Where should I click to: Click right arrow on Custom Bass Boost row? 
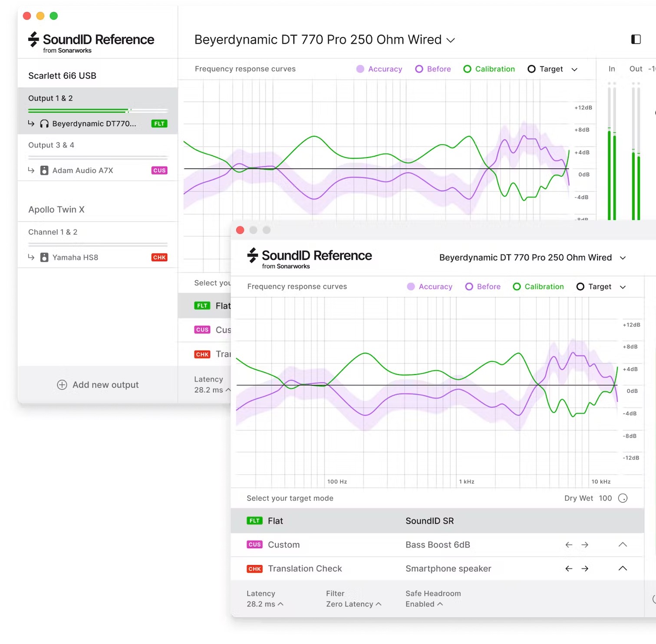click(x=585, y=545)
